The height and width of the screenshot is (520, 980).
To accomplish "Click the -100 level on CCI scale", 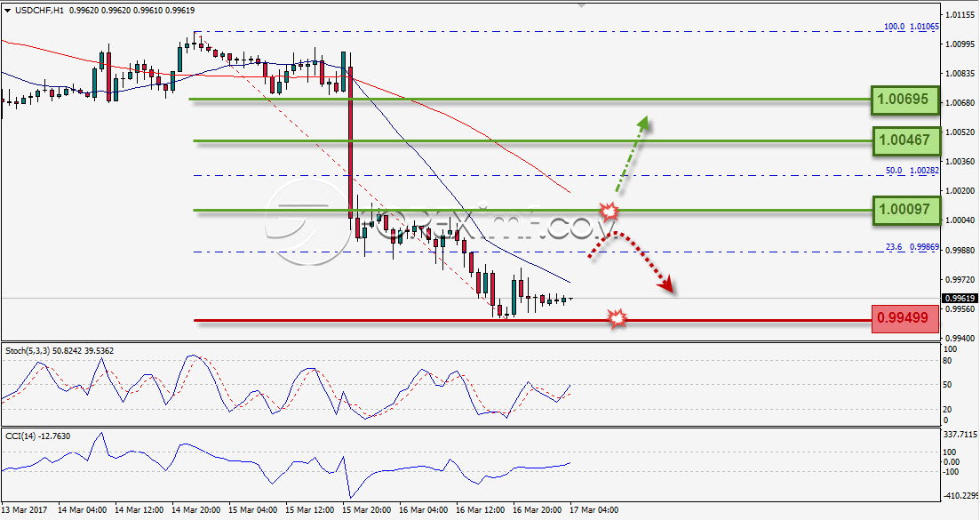I will tap(952, 472).
